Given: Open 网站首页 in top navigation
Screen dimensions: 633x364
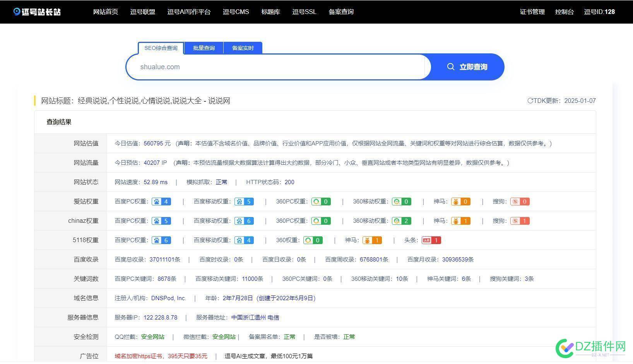Looking at the screenshot, I should point(106,12).
